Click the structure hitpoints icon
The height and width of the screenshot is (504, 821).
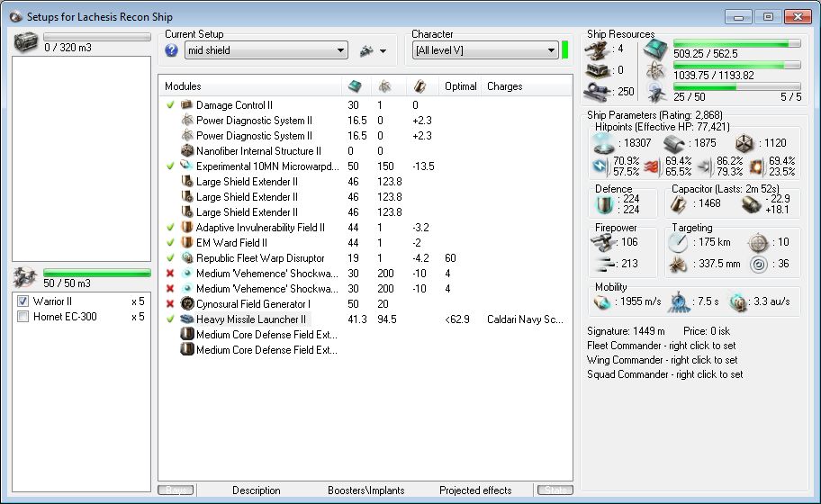coord(744,143)
